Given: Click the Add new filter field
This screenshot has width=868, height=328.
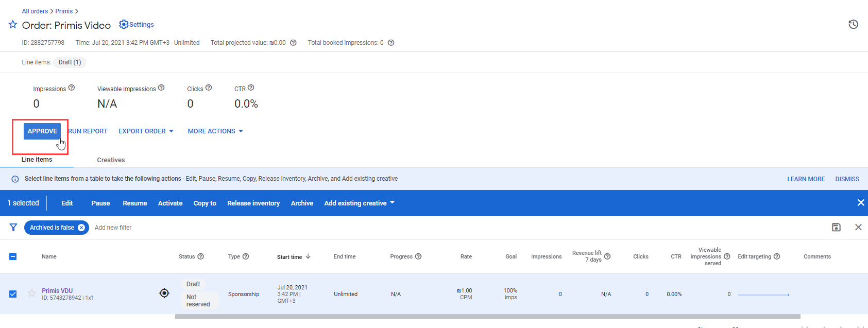Looking at the screenshot, I should click(113, 228).
